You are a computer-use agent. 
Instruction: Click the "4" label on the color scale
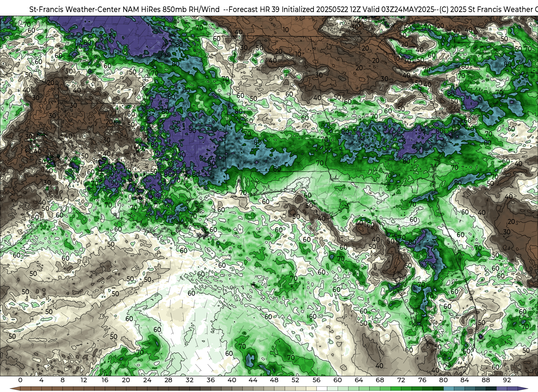tap(41, 380)
